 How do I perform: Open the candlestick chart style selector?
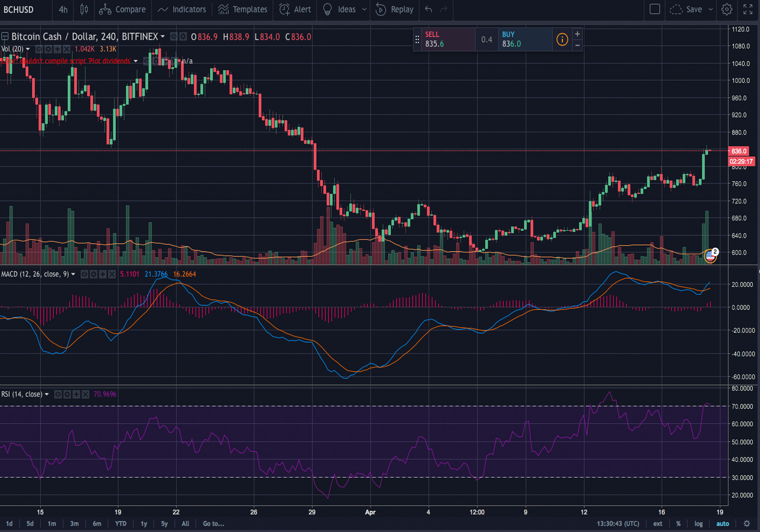tap(84, 9)
